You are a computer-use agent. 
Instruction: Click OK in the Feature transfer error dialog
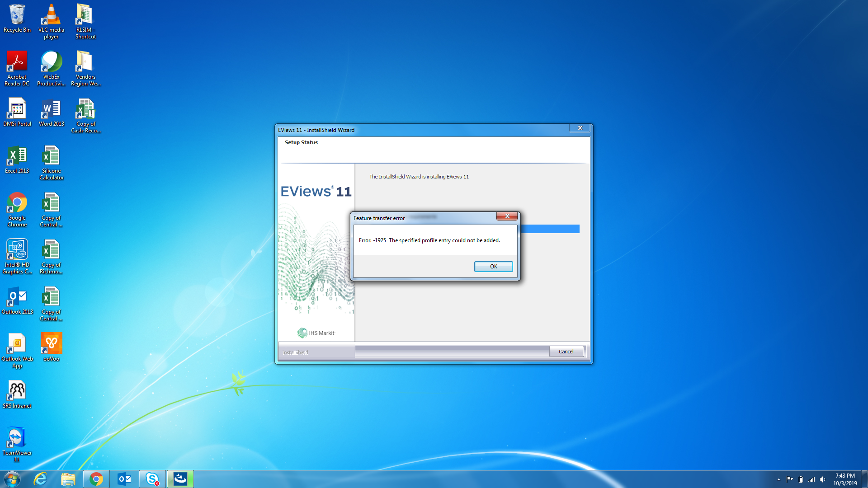coord(493,267)
